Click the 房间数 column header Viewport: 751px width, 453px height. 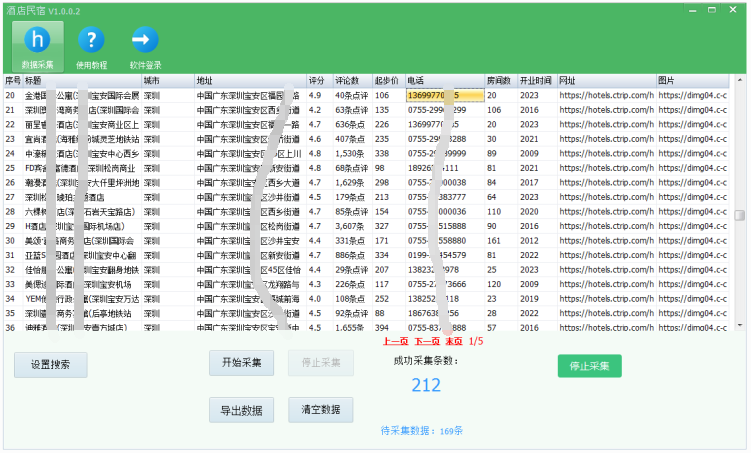(x=501, y=80)
